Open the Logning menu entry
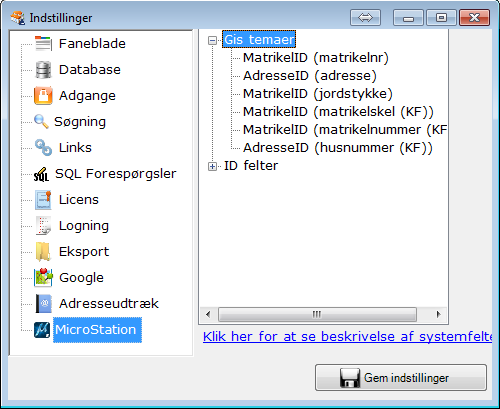The image size is (500, 409). coord(84,226)
